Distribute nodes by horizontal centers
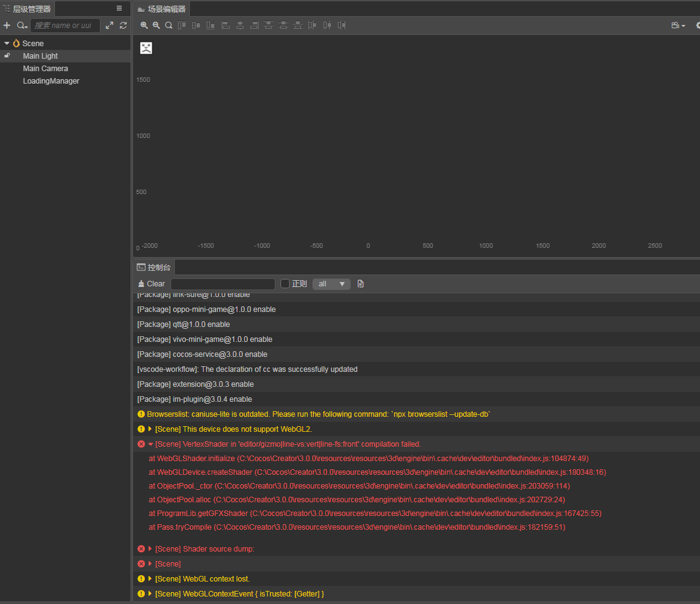The image size is (700, 604). [327, 26]
